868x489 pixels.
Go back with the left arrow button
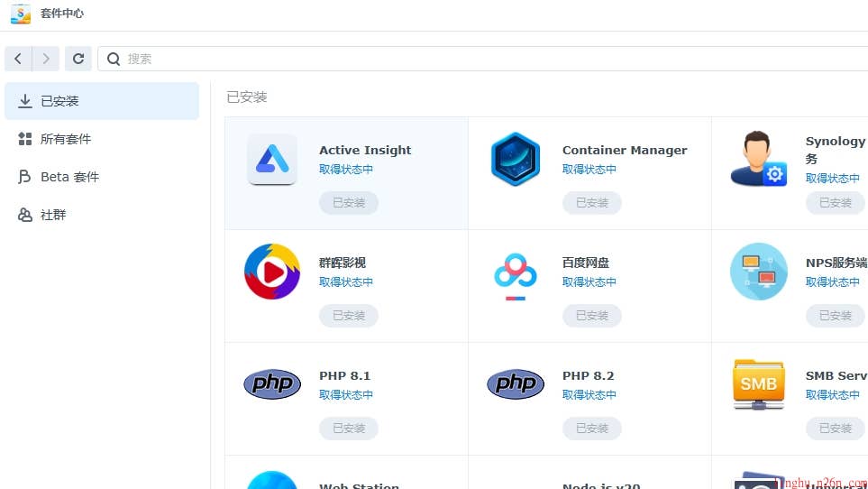coord(18,59)
